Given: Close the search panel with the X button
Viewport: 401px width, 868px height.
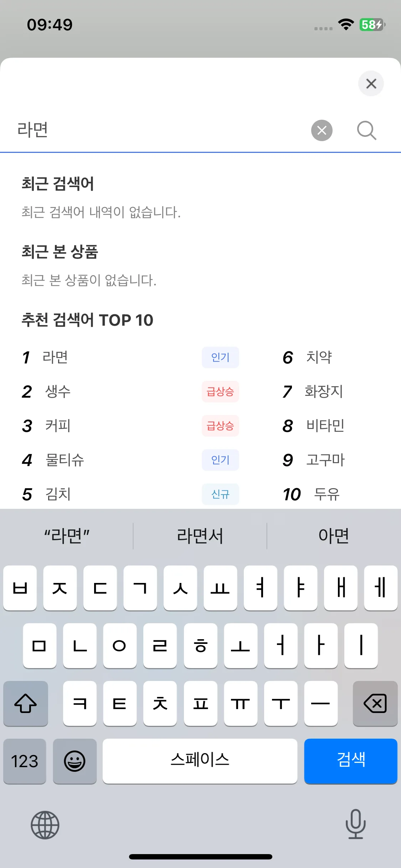Looking at the screenshot, I should point(371,84).
